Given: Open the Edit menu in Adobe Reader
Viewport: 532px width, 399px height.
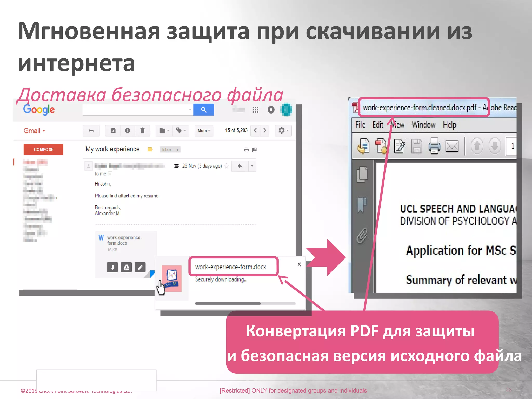Looking at the screenshot, I should coord(378,125).
